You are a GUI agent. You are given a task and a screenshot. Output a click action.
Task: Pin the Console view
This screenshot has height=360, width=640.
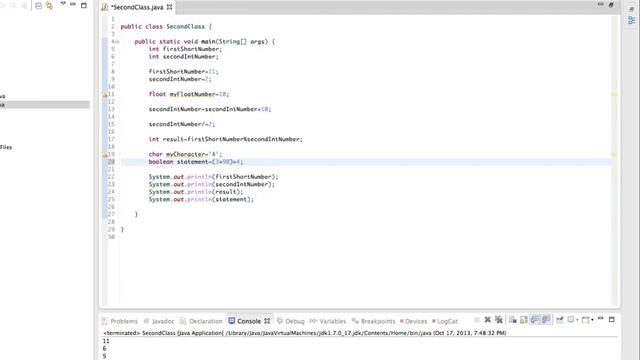click(560, 320)
